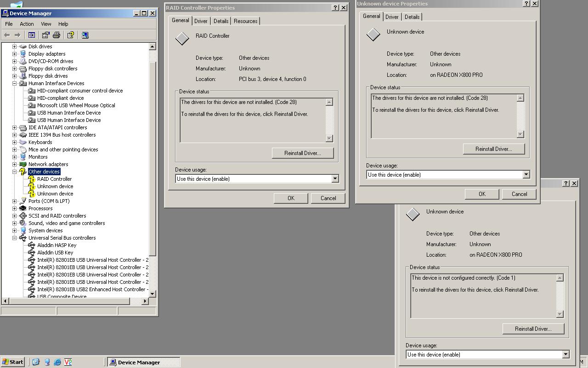Image resolution: width=588 pixels, height=368 pixels.
Task: Click Scan for hardware changes icon
Action: coord(85,35)
